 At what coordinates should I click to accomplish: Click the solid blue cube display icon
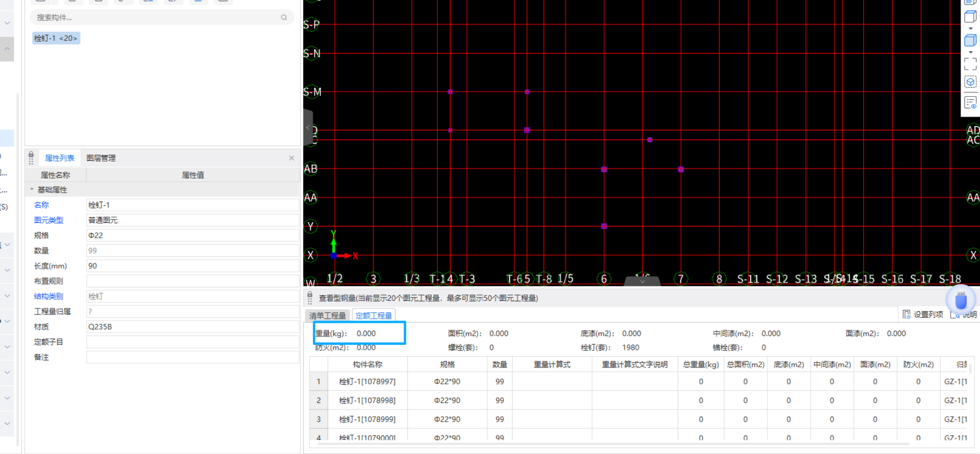970,41
